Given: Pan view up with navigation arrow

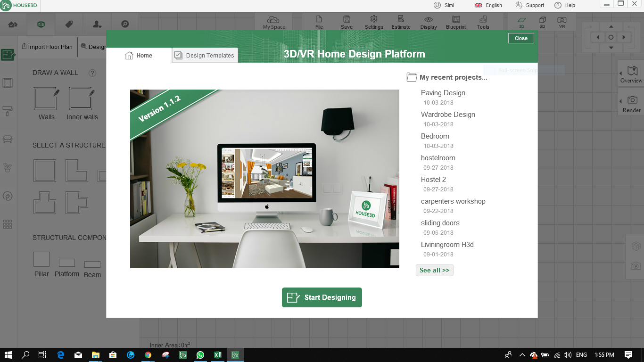Looking at the screenshot, I should [x=611, y=27].
